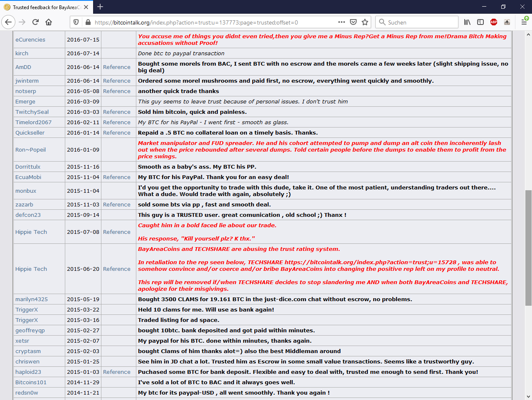Open Library bookmarks panel
The image size is (532, 400).
[x=467, y=22]
